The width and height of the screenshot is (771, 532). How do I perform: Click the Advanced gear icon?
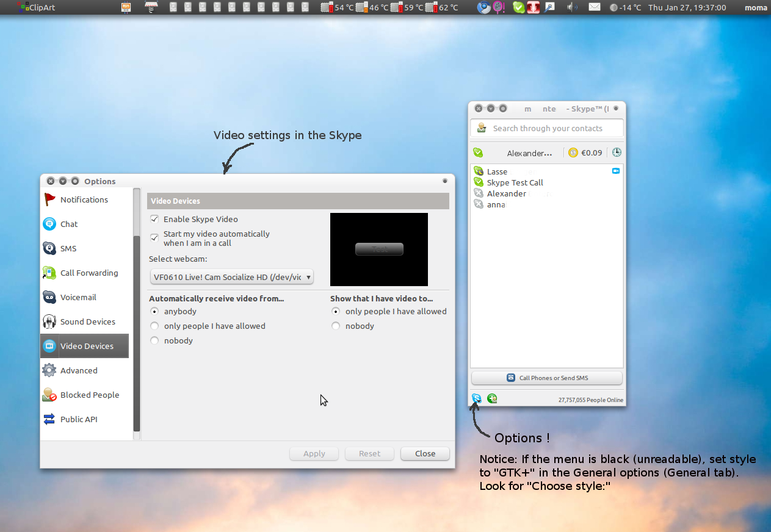49,370
